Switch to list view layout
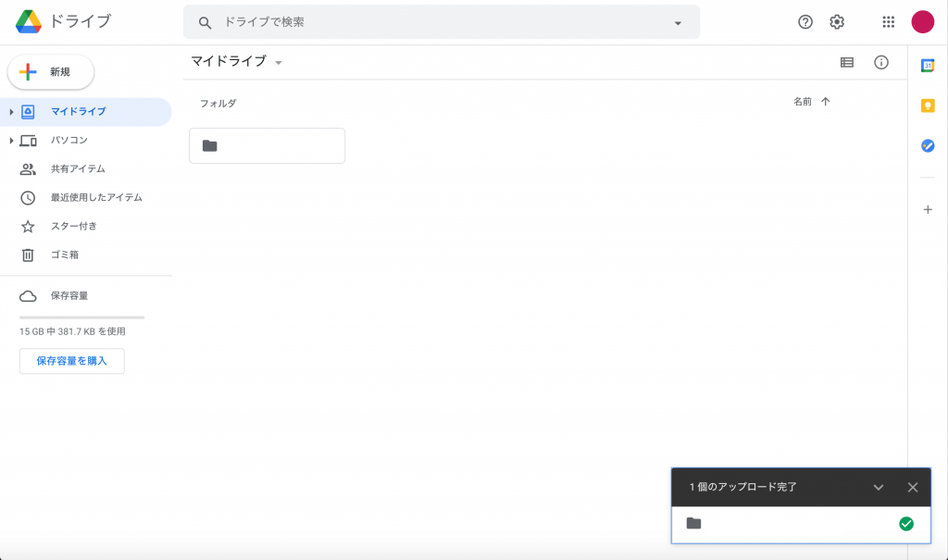 coord(847,62)
